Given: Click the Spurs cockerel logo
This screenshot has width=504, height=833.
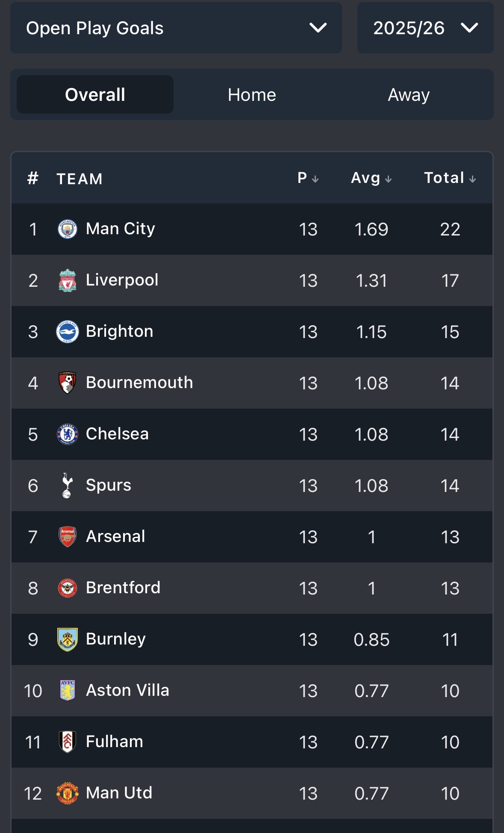Looking at the screenshot, I should [67, 486].
